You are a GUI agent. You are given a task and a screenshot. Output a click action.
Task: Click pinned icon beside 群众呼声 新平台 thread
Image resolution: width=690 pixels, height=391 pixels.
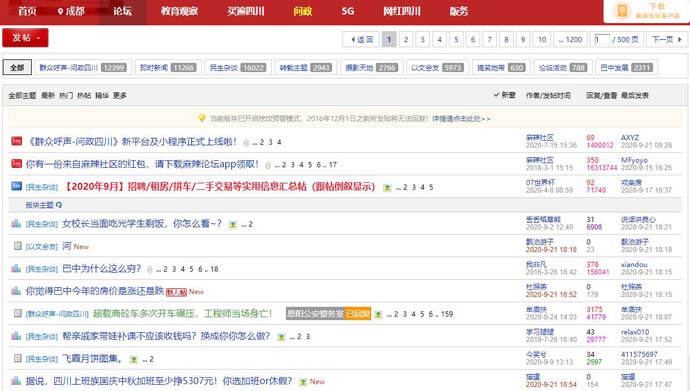16,141
